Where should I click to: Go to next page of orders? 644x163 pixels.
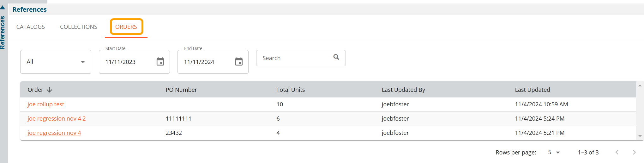coord(634,152)
